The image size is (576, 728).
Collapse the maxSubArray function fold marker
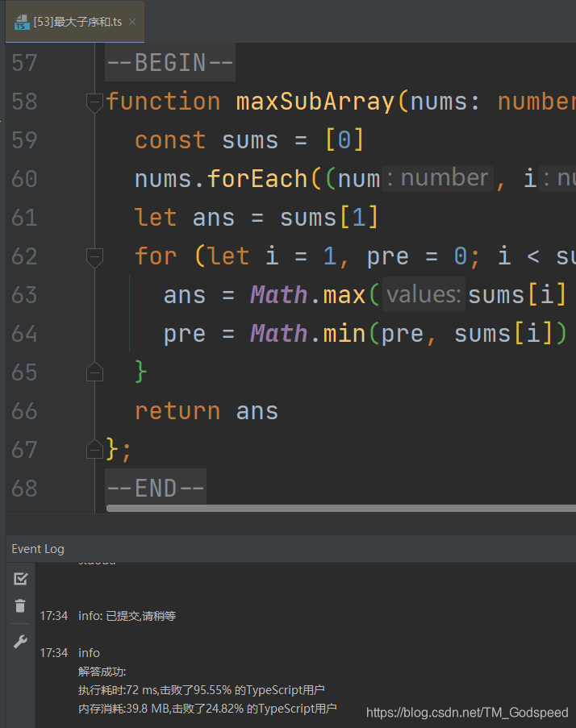tap(94, 102)
